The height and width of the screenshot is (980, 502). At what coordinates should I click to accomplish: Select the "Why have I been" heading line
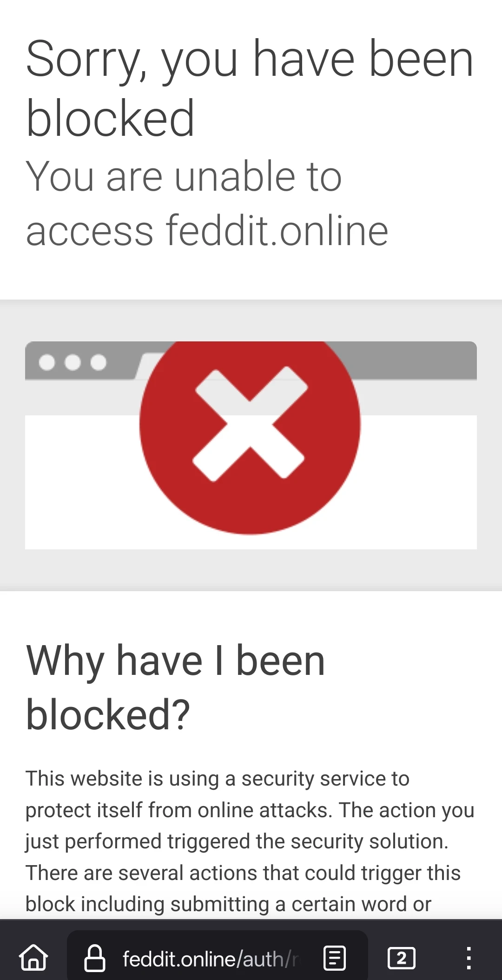click(x=175, y=661)
